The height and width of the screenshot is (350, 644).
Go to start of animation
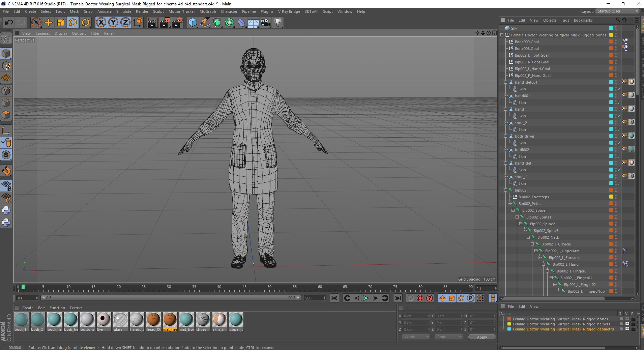334,298
